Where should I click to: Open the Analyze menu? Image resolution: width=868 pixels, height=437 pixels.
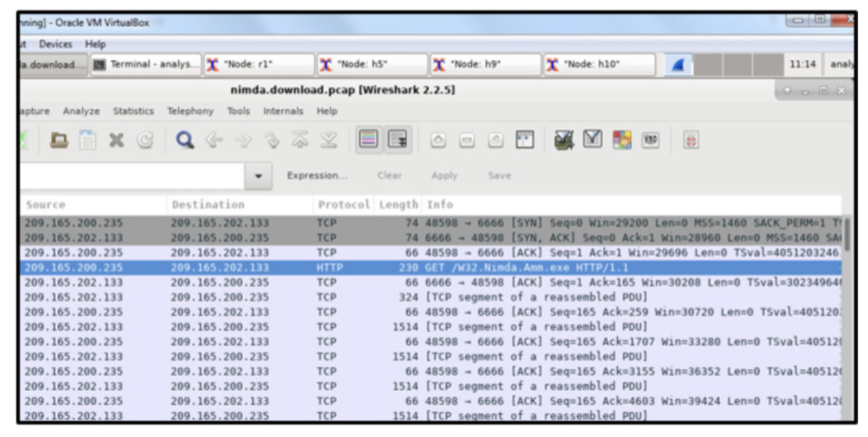[81, 111]
